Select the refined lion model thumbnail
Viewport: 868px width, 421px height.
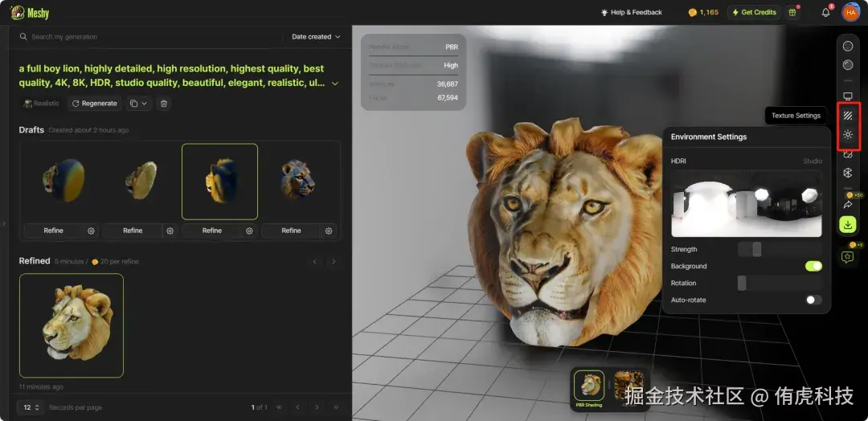(72, 325)
